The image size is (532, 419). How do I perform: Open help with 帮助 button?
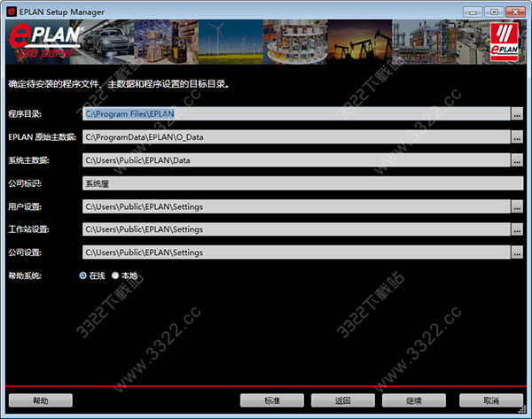tap(41, 400)
